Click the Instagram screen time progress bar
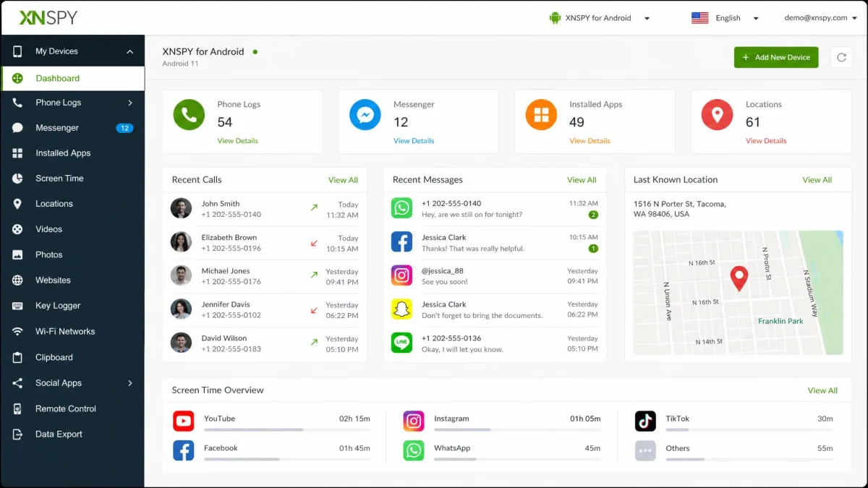The image size is (868, 488). (x=517, y=429)
